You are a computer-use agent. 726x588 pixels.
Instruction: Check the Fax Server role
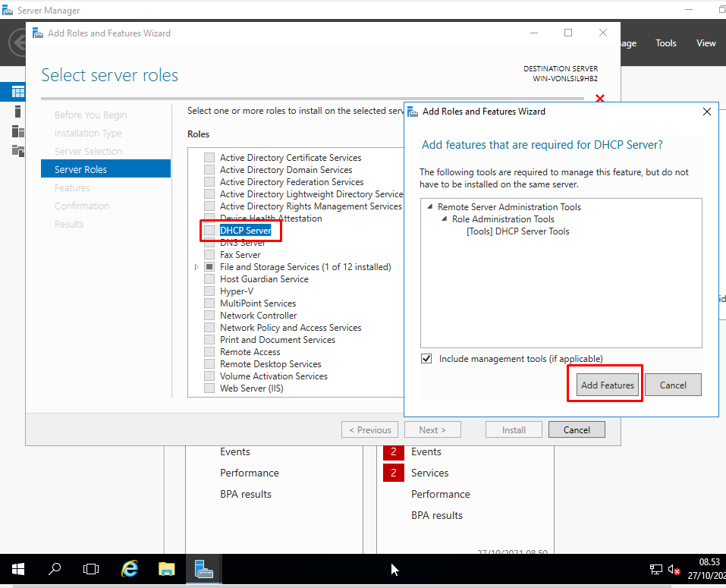pyautogui.click(x=209, y=255)
